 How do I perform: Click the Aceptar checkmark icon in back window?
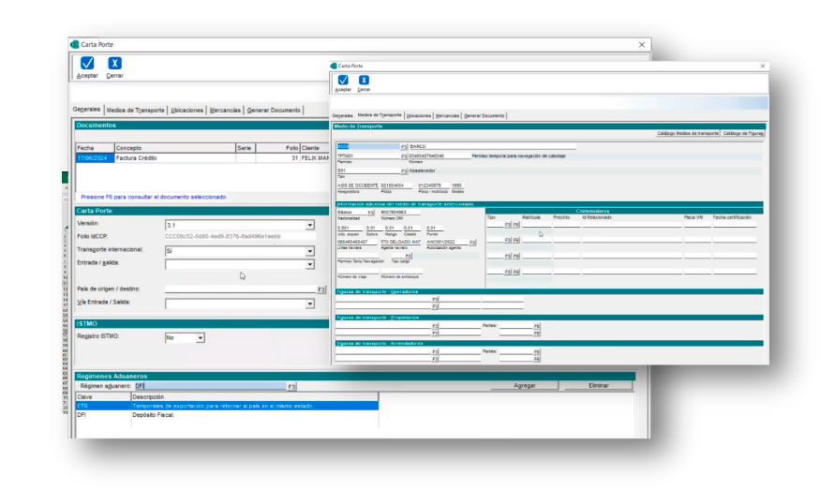point(86,65)
